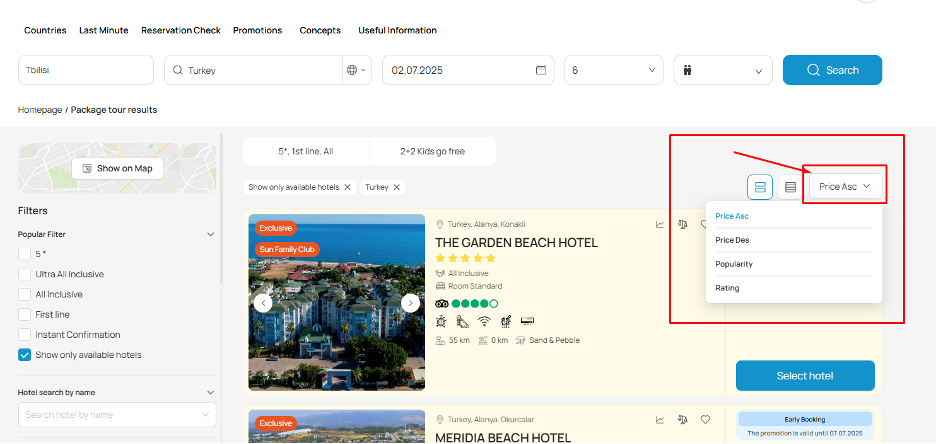Open the Promotions menu item
The image size is (936, 444).
pyautogui.click(x=258, y=30)
